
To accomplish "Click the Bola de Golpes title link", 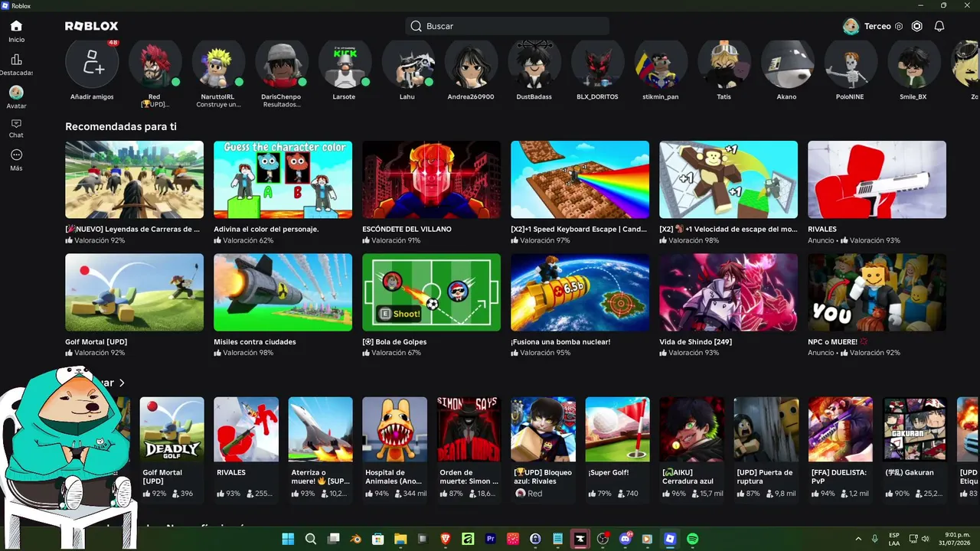I will tap(394, 342).
